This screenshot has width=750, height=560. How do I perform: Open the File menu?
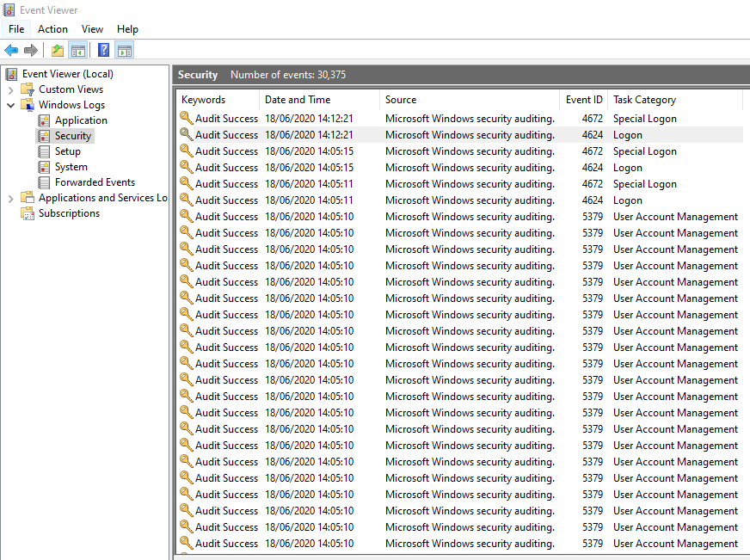coord(16,29)
